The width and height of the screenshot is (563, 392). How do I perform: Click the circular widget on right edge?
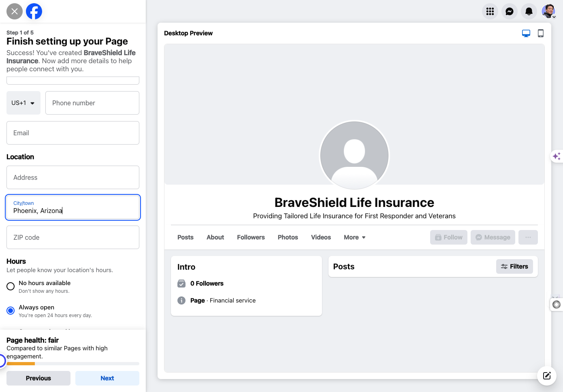(x=557, y=304)
